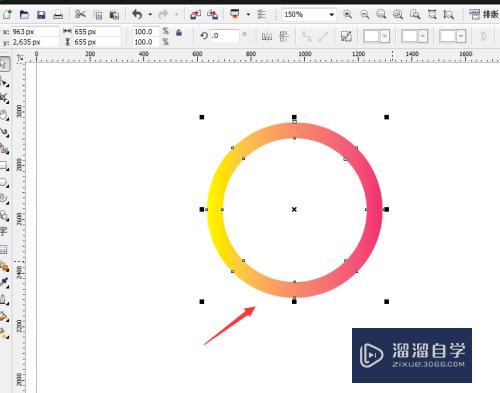
Task: Click the mirror horizontally button
Action: click(x=267, y=36)
